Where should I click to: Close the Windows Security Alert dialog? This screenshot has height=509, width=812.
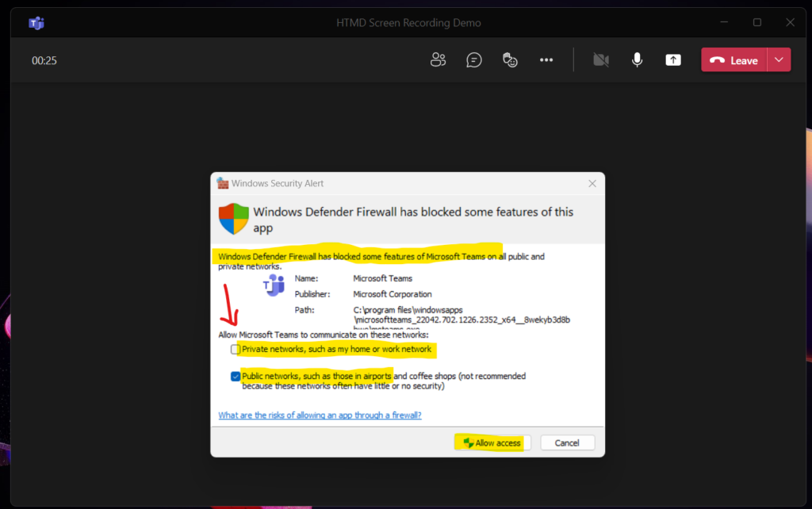pos(592,183)
